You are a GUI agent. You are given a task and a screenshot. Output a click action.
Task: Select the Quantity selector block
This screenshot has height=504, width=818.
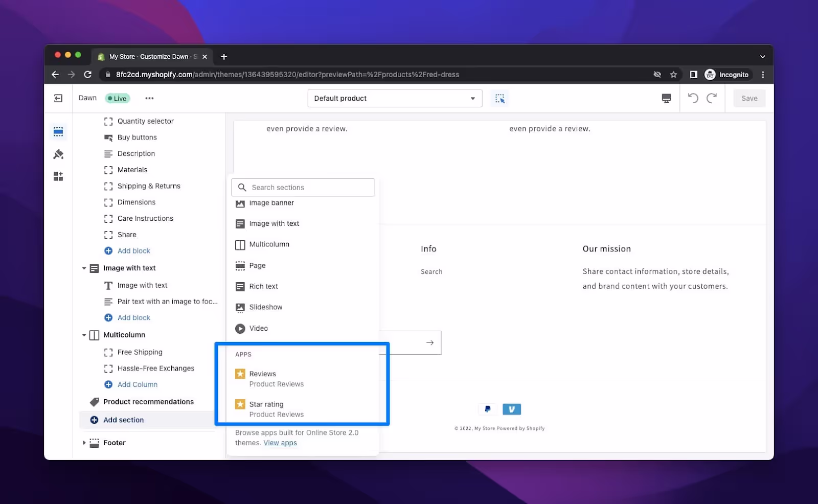(x=146, y=121)
